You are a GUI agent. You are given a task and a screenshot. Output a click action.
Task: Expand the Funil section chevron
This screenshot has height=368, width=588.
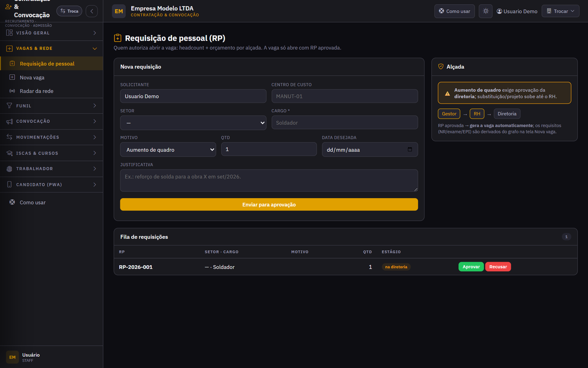coord(95,106)
